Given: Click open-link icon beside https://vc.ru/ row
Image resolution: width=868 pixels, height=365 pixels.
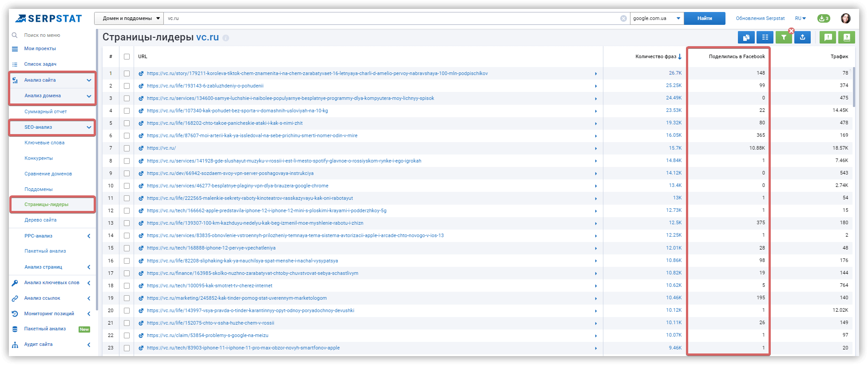Looking at the screenshot, I should [141, 148].
